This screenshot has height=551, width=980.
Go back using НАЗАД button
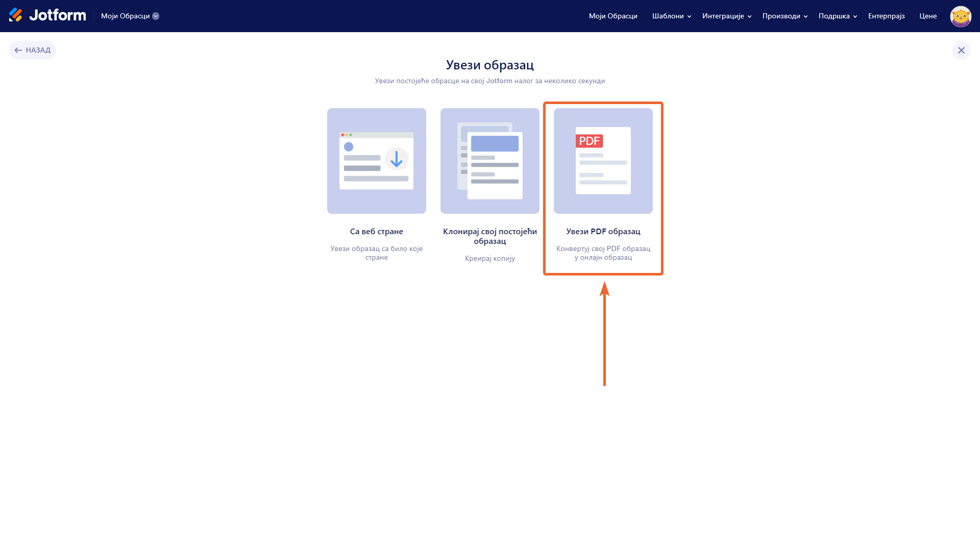(x=33, y=50)
